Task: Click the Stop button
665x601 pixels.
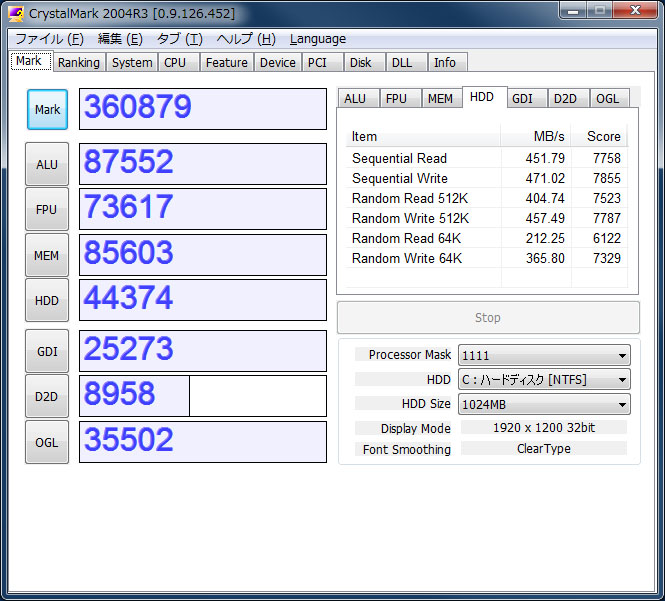Action: click(x=488, y=318)
